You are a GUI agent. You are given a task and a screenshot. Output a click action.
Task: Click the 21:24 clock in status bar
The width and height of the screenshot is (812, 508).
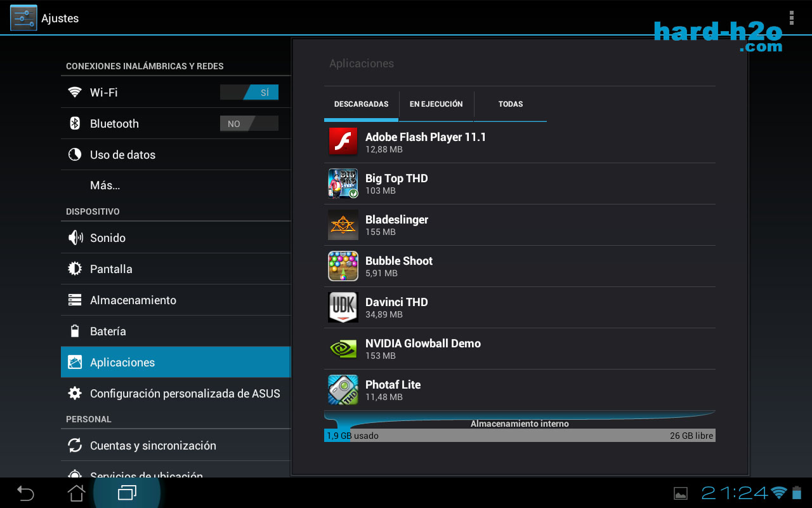pyautogui.click(x=735, y=493)
